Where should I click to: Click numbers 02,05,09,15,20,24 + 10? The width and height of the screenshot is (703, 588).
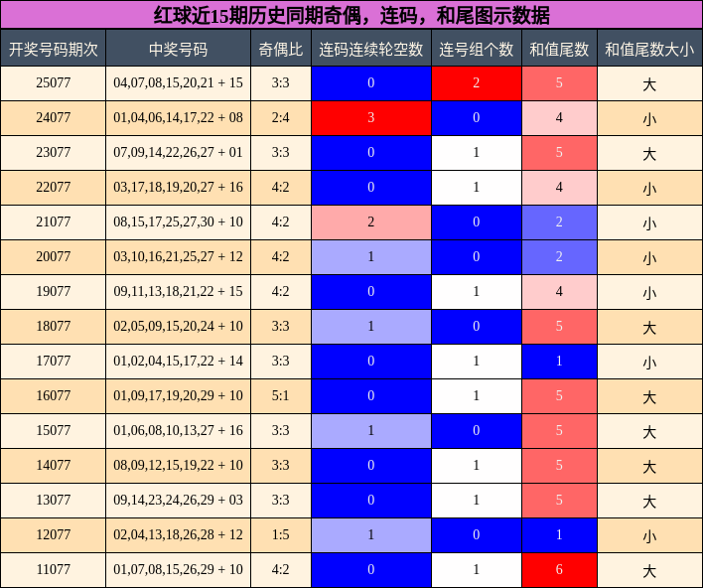(x=178, y=327)
